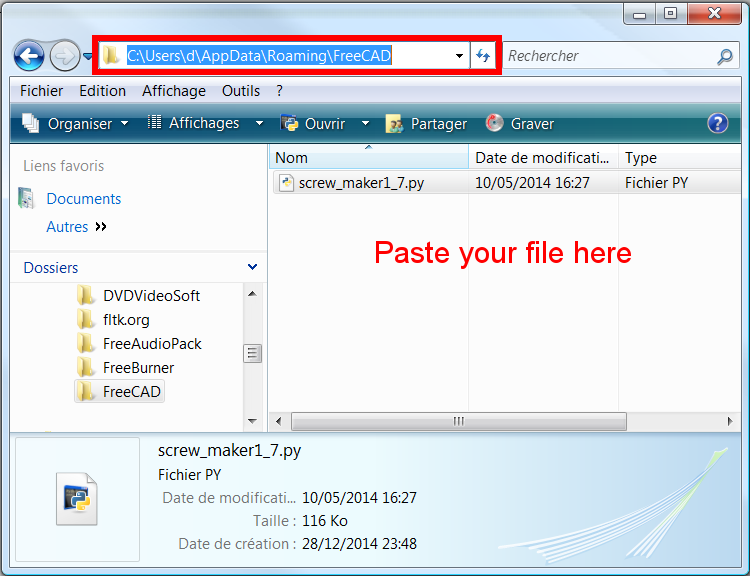This screenshot has height=576, width=750.
Task: Click the folder icon in the address bar
Action: tap(111, 55)
